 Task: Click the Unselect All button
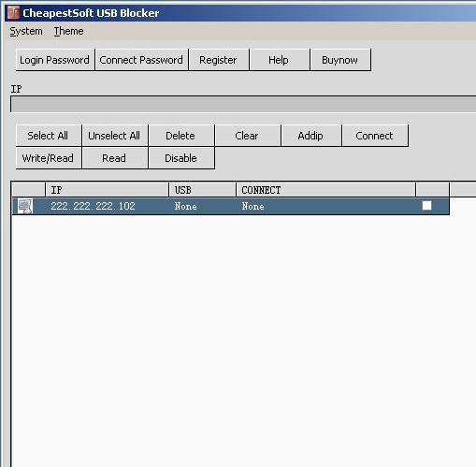pyautogui.click(x=114, y=136)
